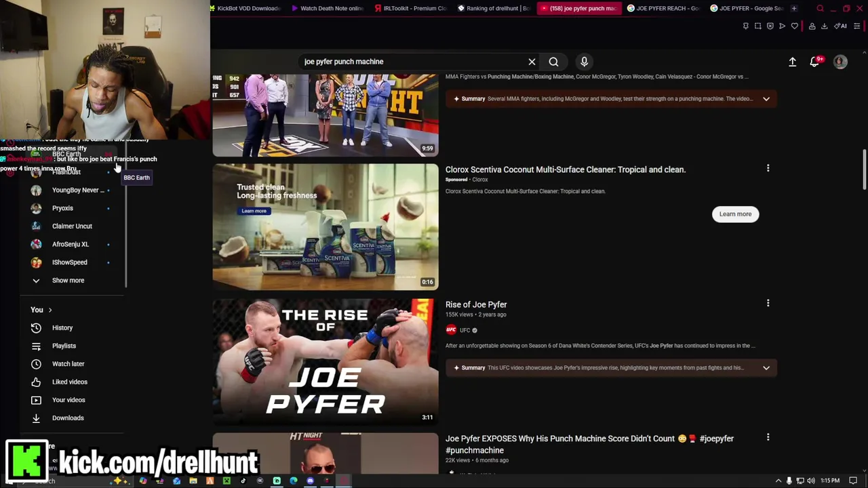Click the taskbar clock showing 1:15 PM
868x488 pixels.
tap(830, 481)
